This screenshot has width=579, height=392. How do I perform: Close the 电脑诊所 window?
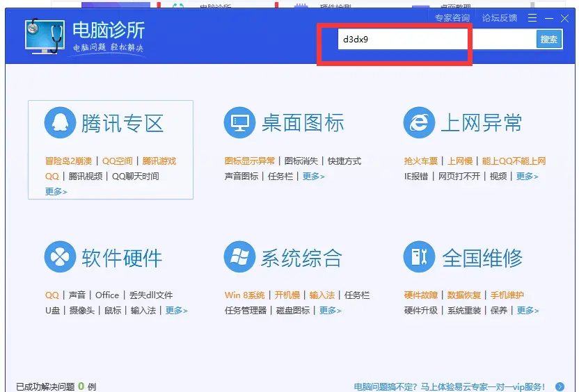click(x=564, y=18)
